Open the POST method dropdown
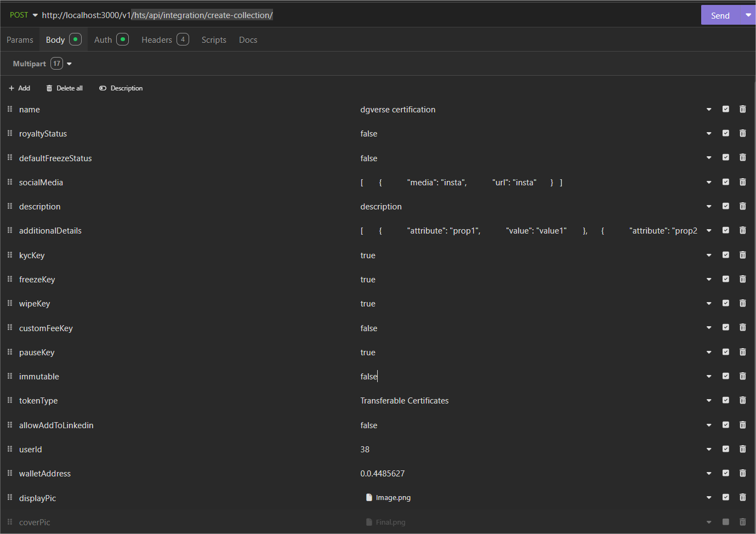The height and width of the screenshot is (534, 756). [x=35, y=15]
